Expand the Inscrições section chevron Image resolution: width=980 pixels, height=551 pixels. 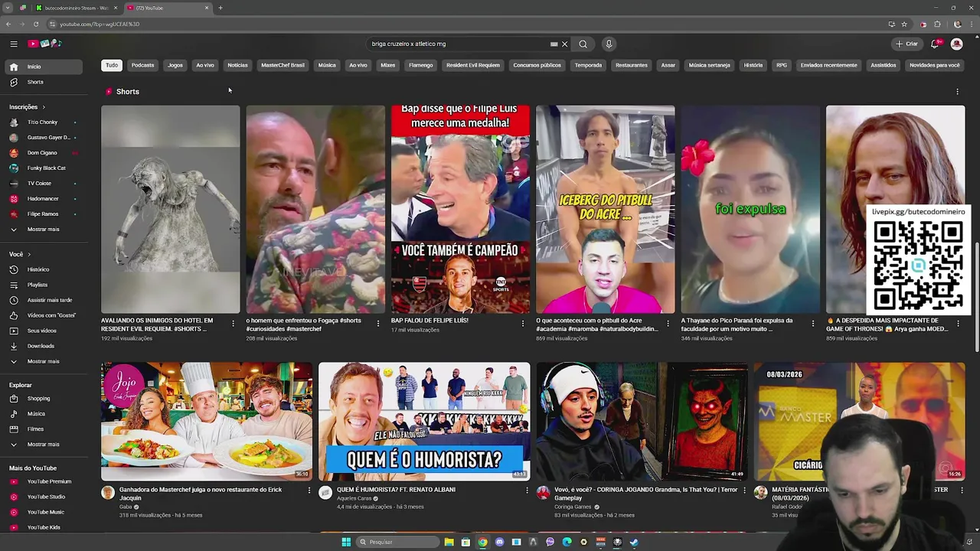tap(44, 107)
